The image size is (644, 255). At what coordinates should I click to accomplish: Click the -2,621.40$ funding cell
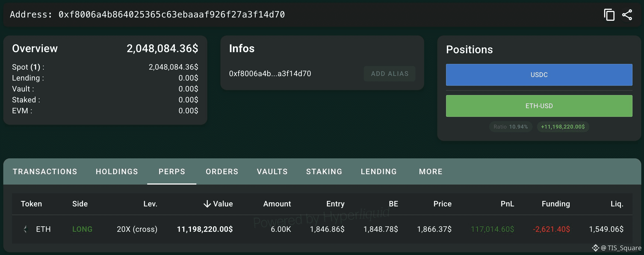pyautogui.click(x=551, y=229)
